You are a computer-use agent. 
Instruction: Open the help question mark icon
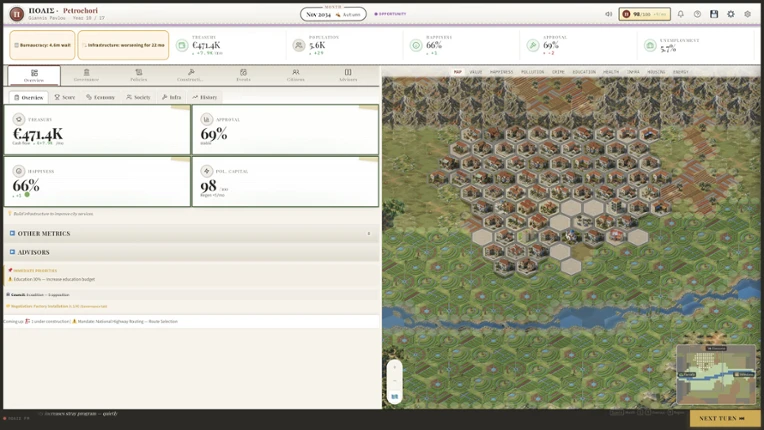[x=697, y=14]
